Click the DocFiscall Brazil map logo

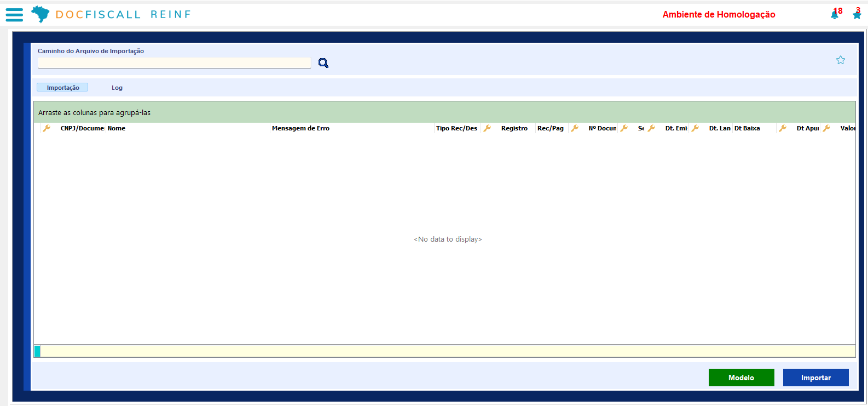point(40,14)
